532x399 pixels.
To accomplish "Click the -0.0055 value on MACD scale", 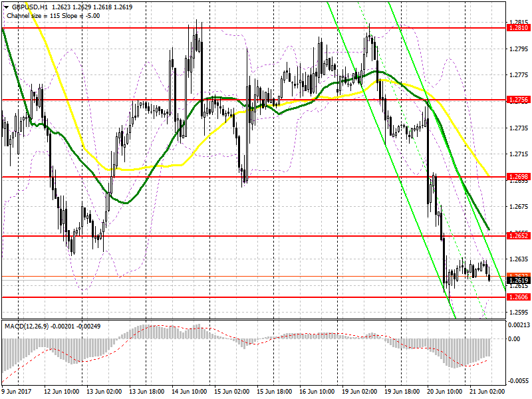I will point(519,381).
